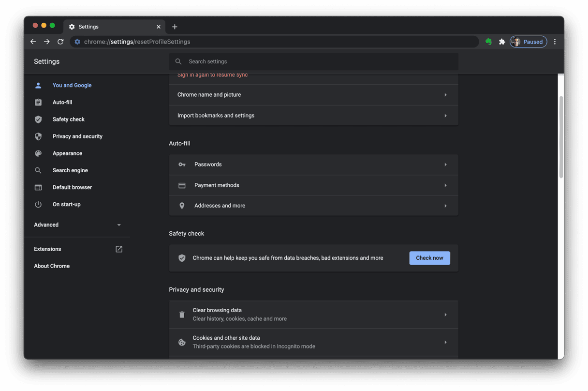The width and height of the screenshot is (588, 391).
Task: Open the Evernote extension icon
Action: (488, 42)
